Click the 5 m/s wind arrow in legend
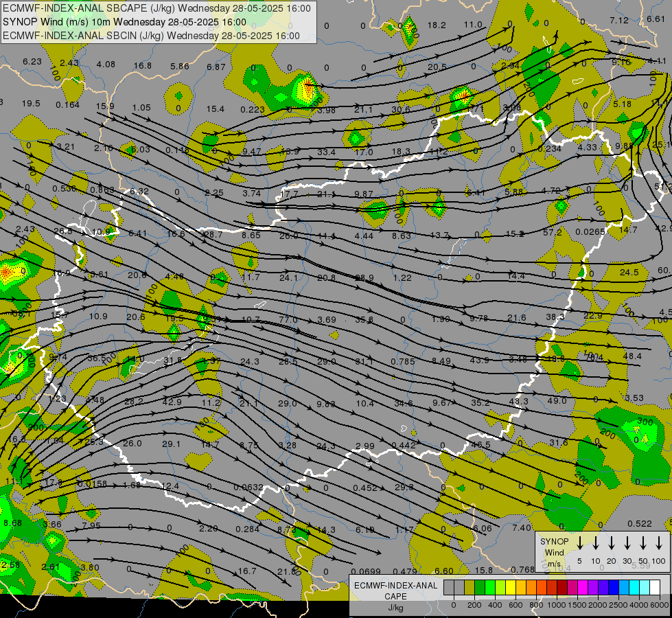This screenshot has height=618, width=672. [x=579, y=543]
